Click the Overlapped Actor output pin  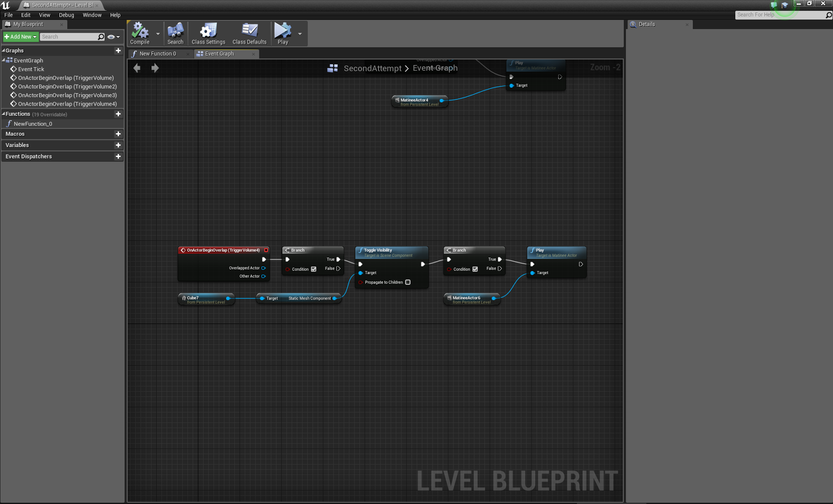point(263,268)
